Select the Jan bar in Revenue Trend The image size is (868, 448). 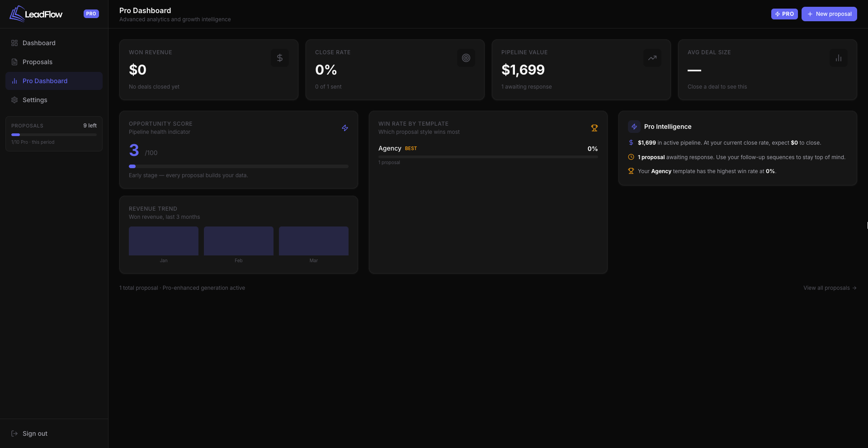(163, 241)
